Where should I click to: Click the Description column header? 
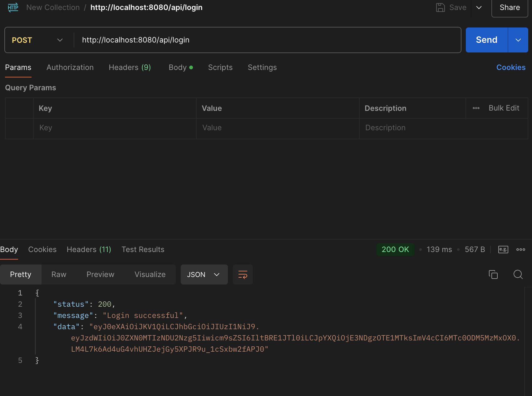(x=385, y=108)
